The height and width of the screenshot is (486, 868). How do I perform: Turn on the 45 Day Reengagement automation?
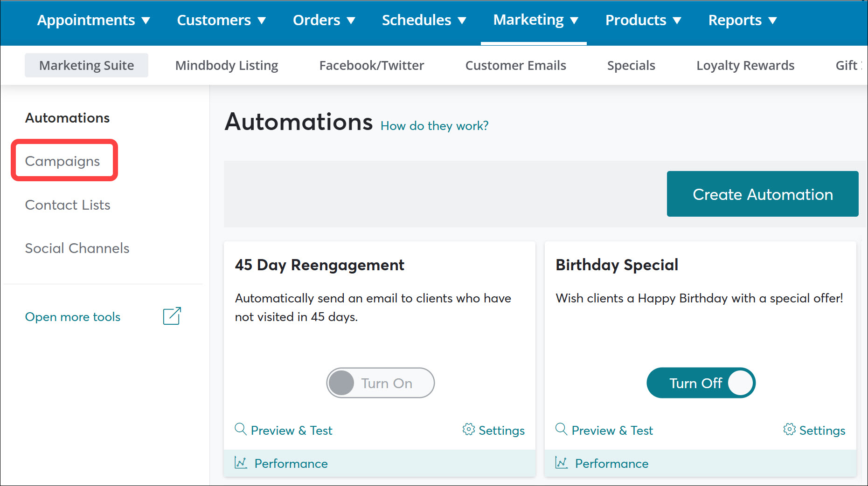(380, 383)
